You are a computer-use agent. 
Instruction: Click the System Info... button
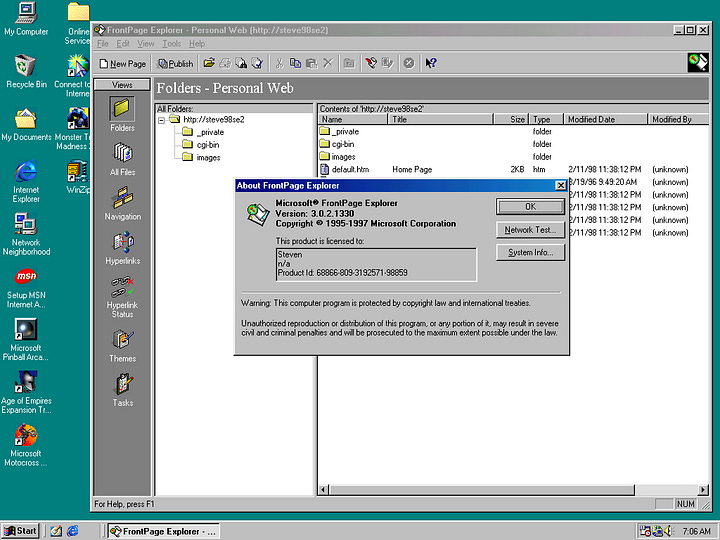tap(530, 253)
